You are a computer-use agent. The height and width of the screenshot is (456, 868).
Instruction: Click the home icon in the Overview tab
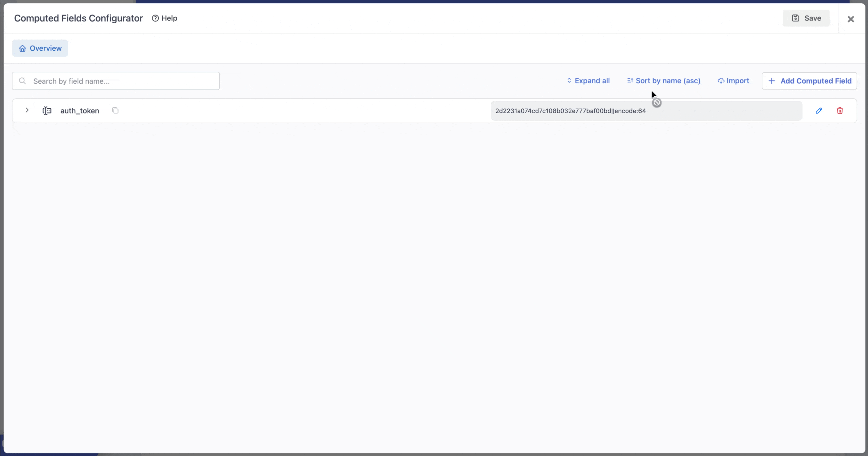click(x=23, y=48)
